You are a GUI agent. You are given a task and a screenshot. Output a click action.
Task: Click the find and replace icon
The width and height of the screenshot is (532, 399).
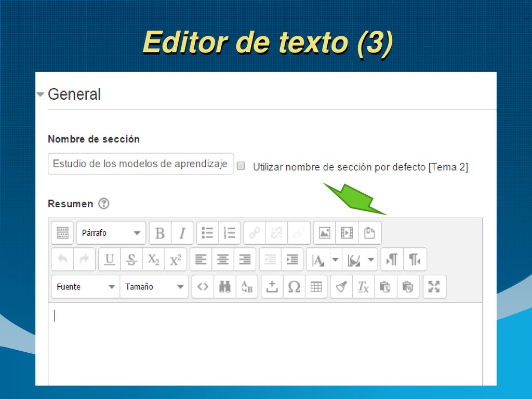coord(247,287)
